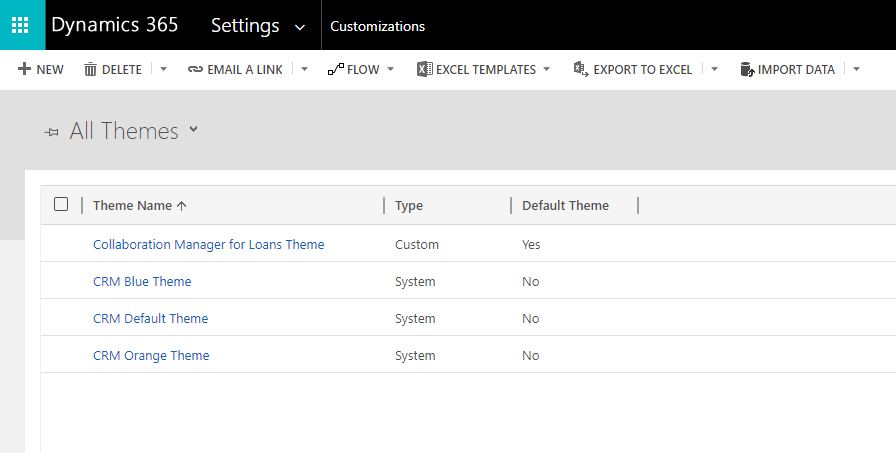Select the Yes default theme cell

tap(531, 244)
